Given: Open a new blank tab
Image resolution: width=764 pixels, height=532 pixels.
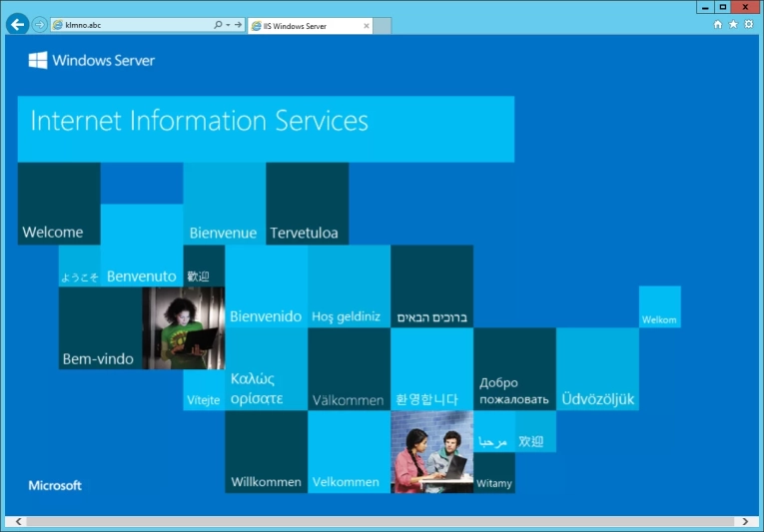Looking at the screenshot, I should click(x=382, y=25).
